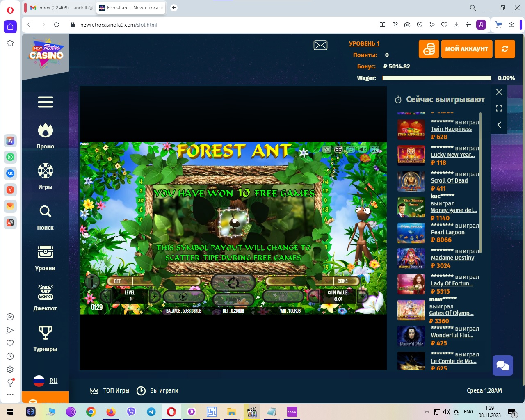This screenshot has width=525, height=420.
Task: Mute the slot game sound
Action: [363, 149]
